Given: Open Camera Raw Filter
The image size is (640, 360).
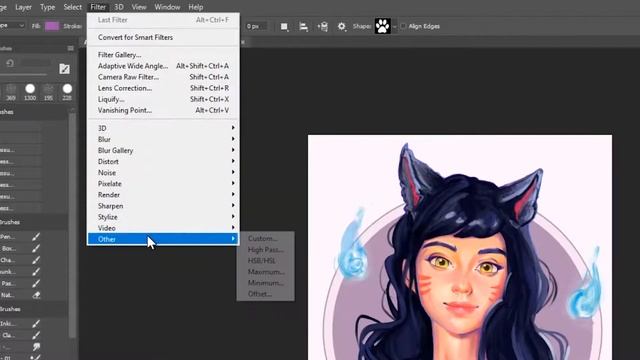Looking at the screenshot, I should click(x=163, y=77).
